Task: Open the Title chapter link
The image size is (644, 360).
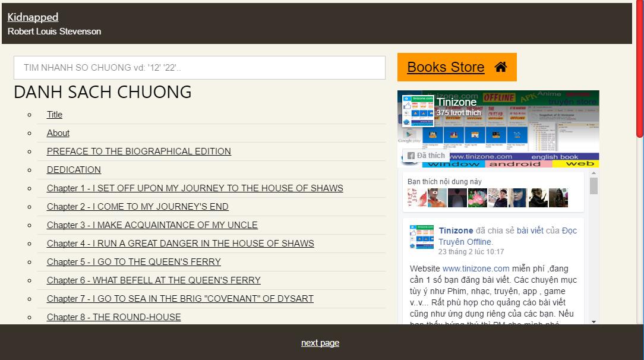Action: point(55,115)
